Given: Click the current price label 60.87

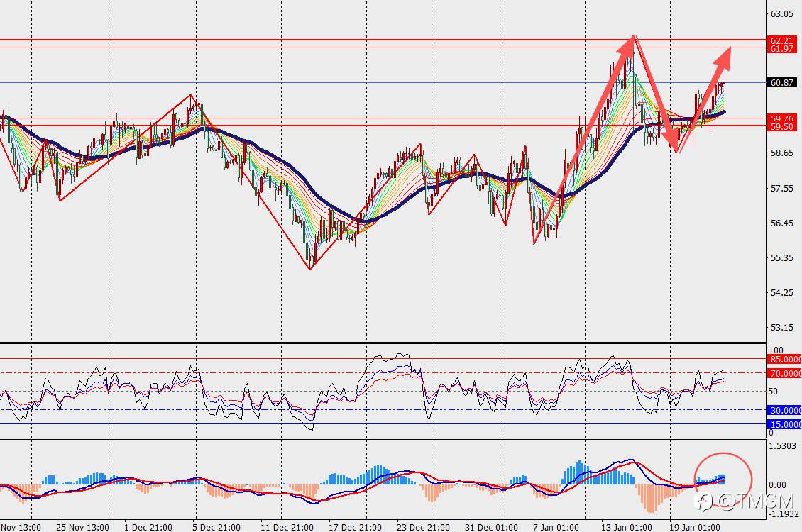Looking at the screenshot, I should click(x=781, y=82).
